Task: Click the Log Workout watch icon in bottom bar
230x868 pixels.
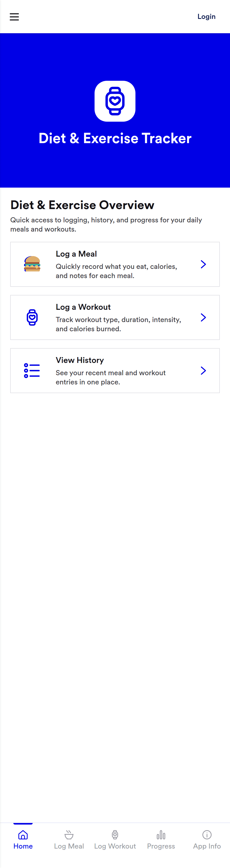Action: click(x=115, y=835)
